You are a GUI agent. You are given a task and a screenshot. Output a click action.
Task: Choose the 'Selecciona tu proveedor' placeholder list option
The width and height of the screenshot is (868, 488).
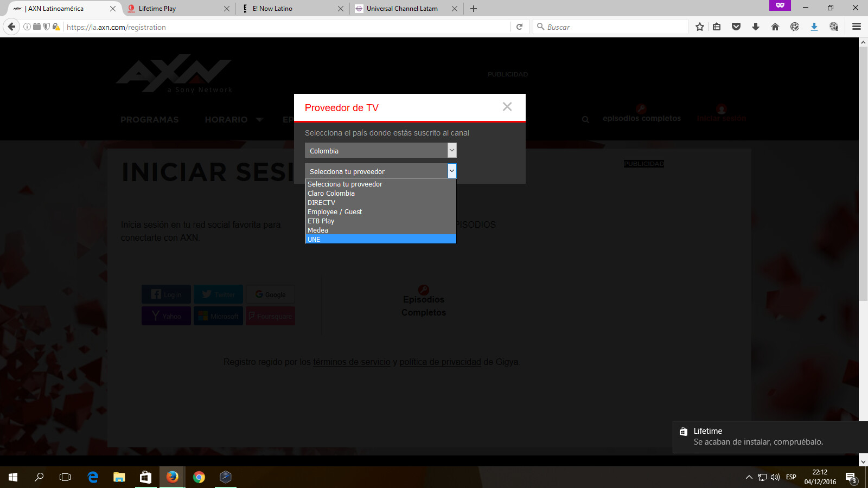(x=380, y=184)
